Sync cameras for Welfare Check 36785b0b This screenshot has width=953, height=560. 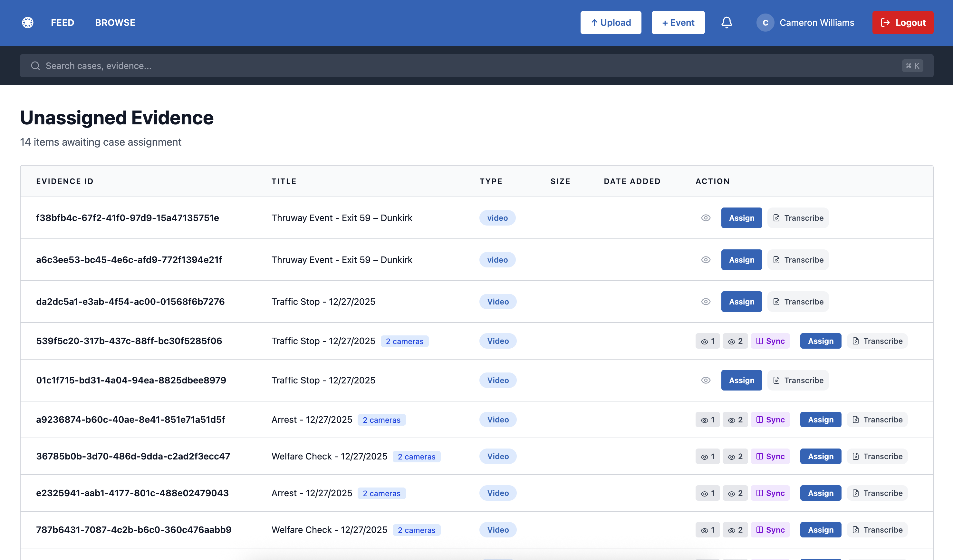pos(770,456)
